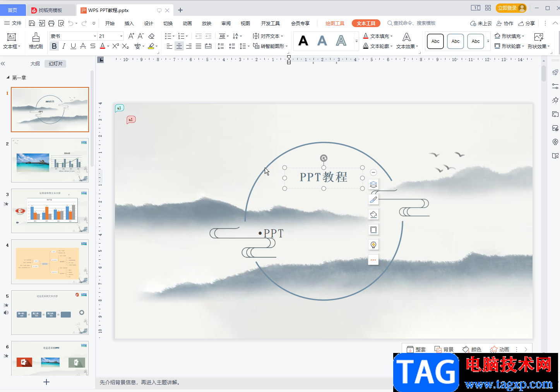Viewport: 560px width, 392px height.
Task: Open the font size dropdown showing 21
Action: (121, 36)
